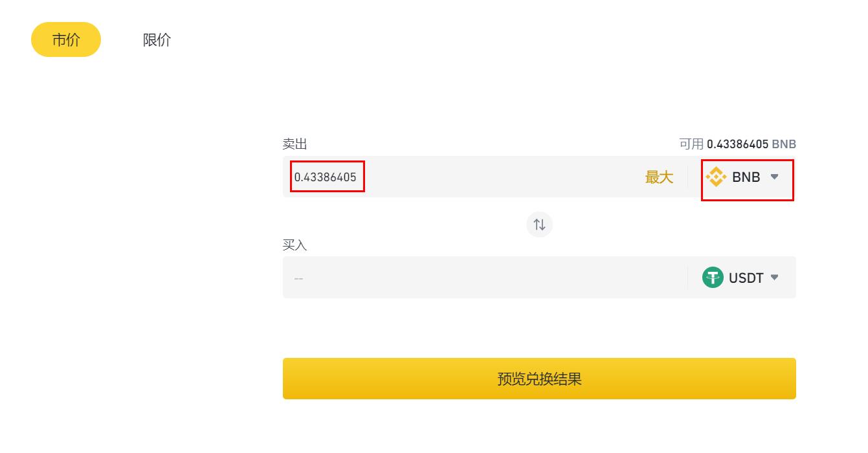This screenshot has width=868, height=453.
Task: Click the BNB coin logo icon
Action: point(717,177)
